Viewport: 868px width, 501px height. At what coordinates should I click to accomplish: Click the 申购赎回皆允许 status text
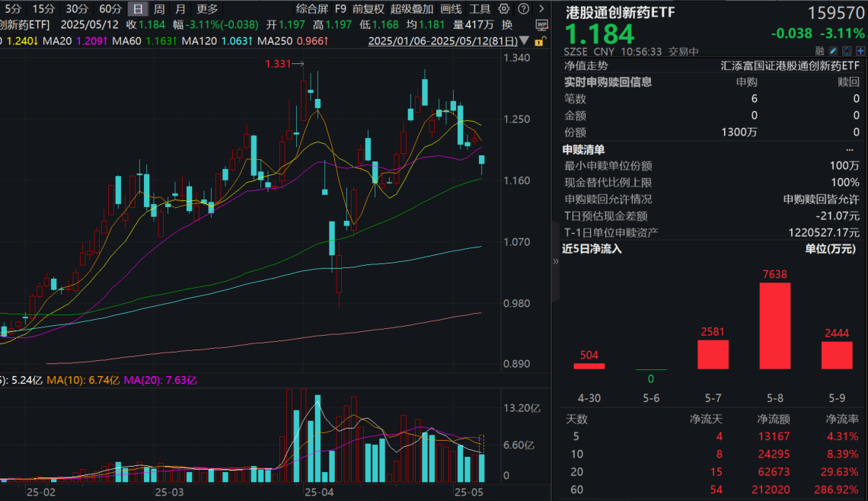tap(821, 199)
